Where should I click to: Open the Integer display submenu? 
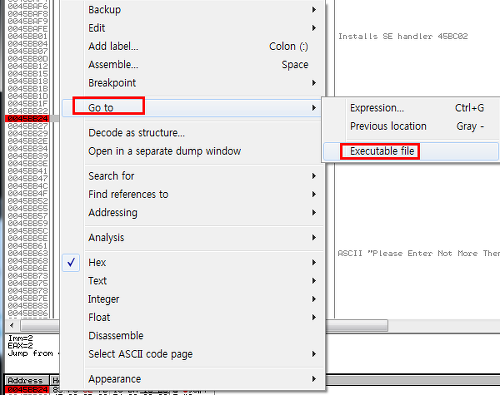pos(193,299)
